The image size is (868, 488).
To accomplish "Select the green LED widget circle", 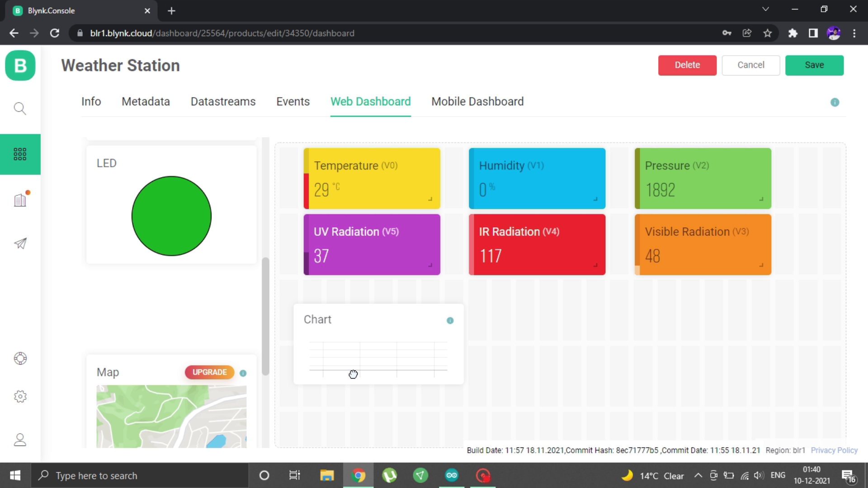I will pos(171,216).
